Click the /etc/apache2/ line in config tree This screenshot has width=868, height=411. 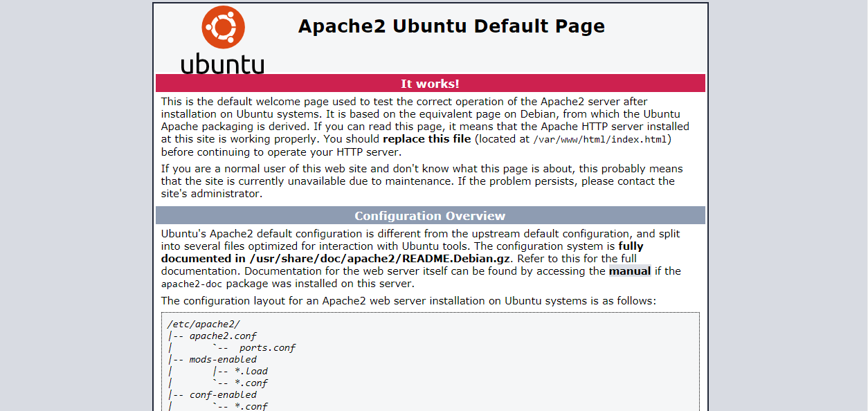[204, 324]
